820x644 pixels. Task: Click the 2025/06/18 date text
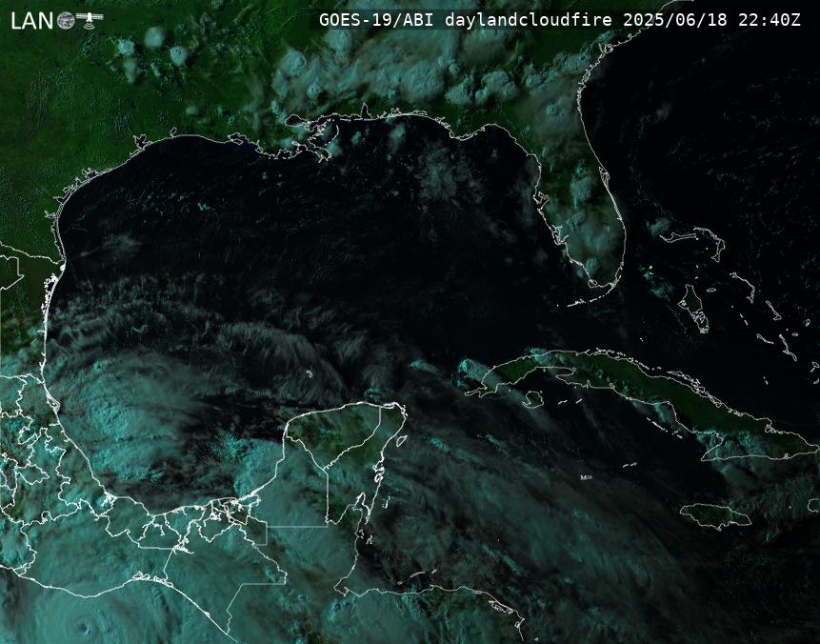pos(674,20)
